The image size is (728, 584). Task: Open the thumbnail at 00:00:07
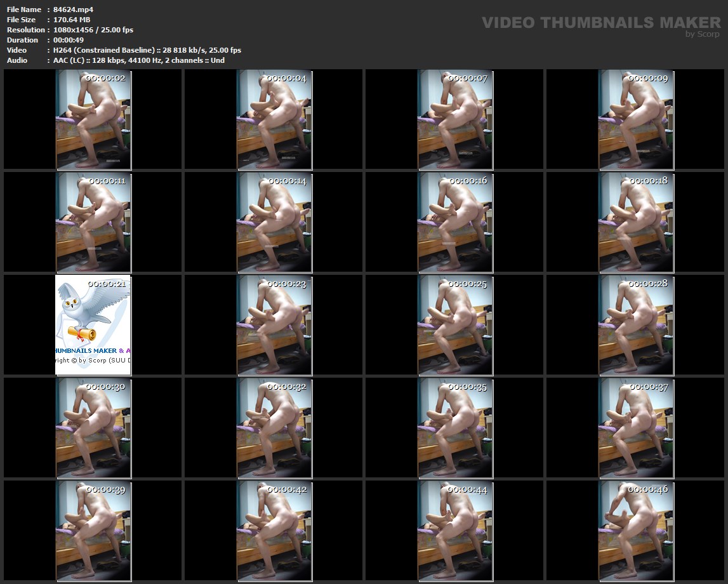[455, 119]
